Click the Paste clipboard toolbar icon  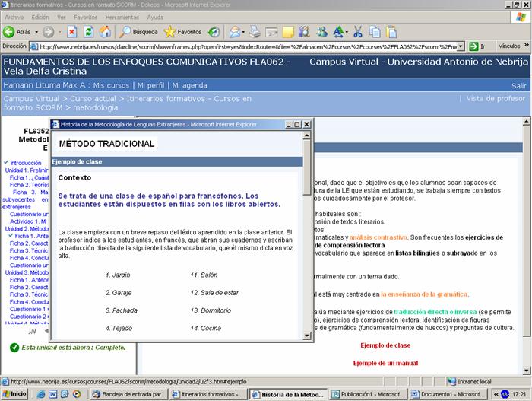point(391,32)
